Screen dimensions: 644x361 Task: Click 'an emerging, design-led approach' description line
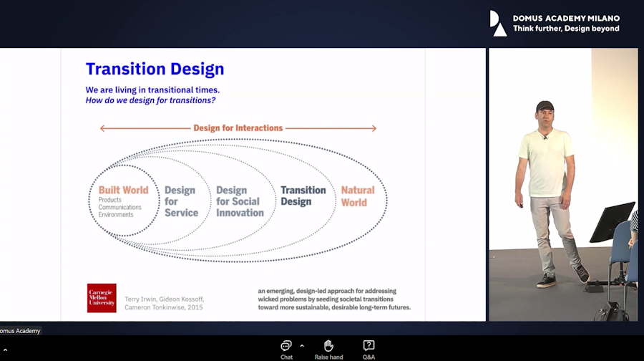click(327, 291)
